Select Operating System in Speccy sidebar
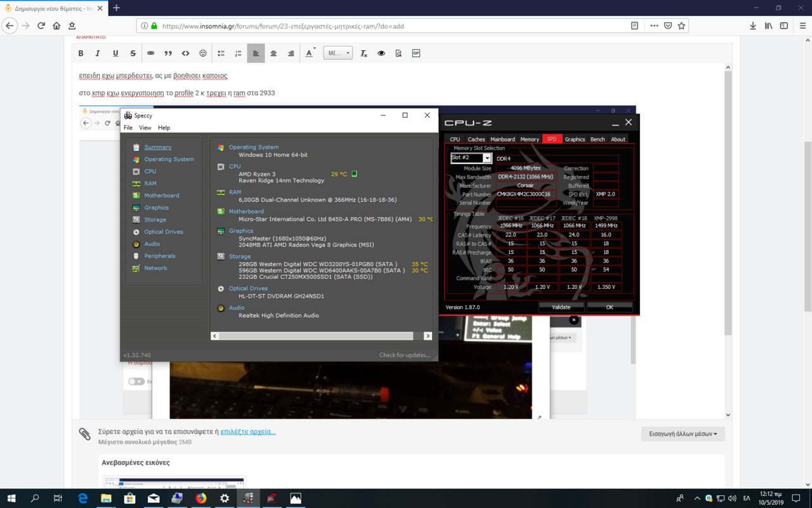Image resolution: width=812 pixels, height=508 pixels. click(x=169, y=159)
